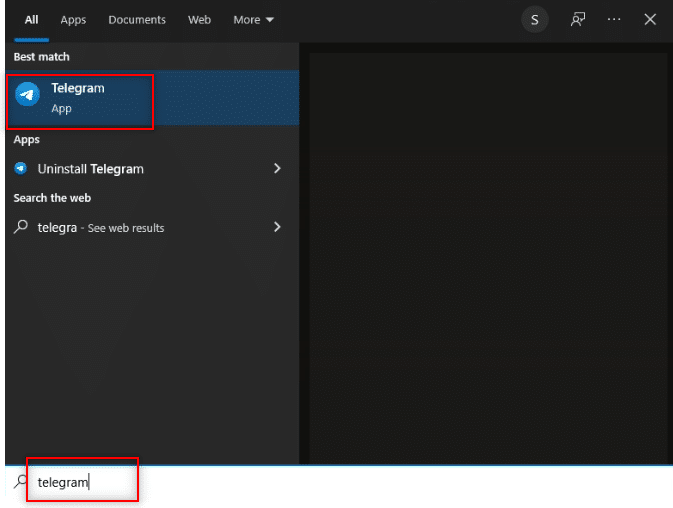
Task: Open the More dropdown menu
Action: (x=253, y=20)
